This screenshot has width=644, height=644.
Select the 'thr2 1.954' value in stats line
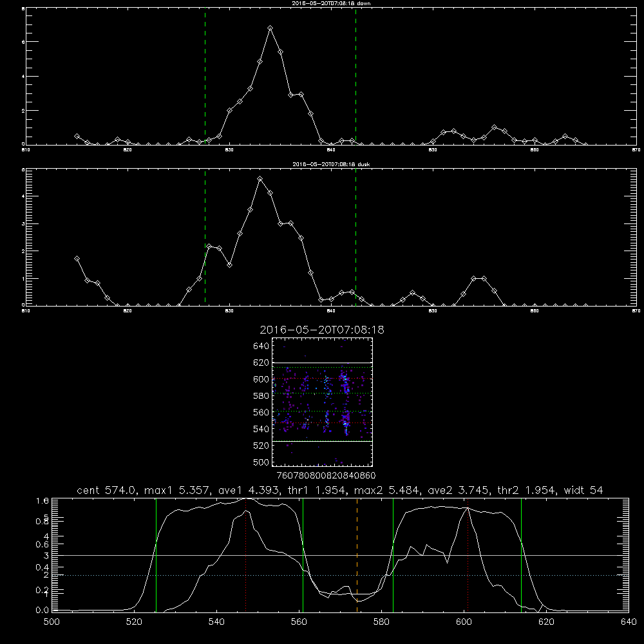(527, 490)
